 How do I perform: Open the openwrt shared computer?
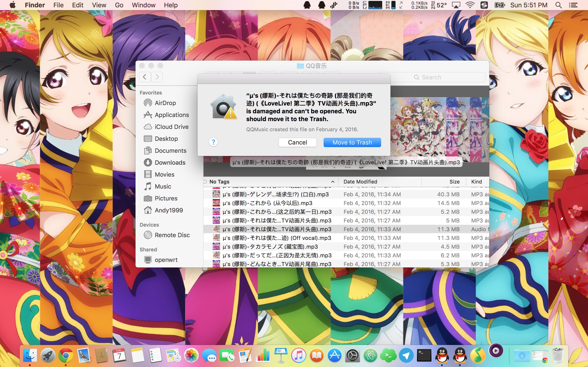[x=166, y=260]
